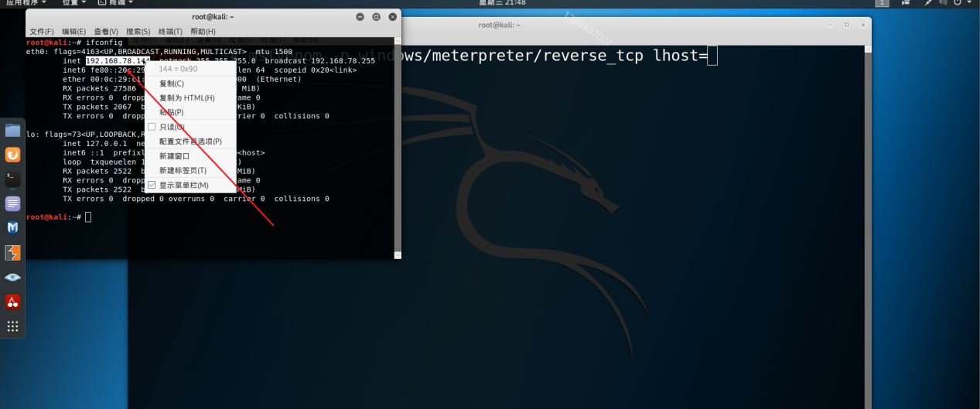Maximize the background terminal window
Screen dimensions: 980x409
coord(847,26)
